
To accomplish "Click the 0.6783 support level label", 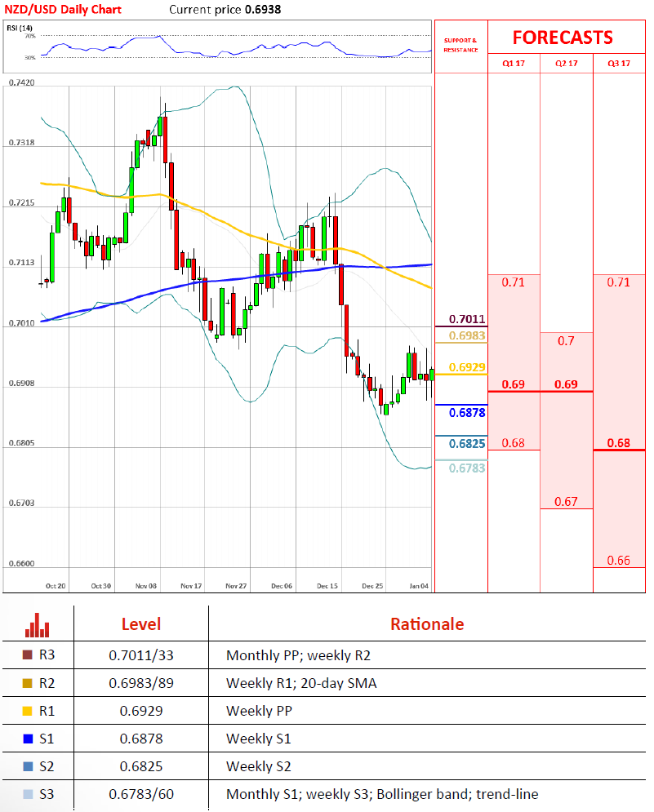I will (x=467, y=468).
